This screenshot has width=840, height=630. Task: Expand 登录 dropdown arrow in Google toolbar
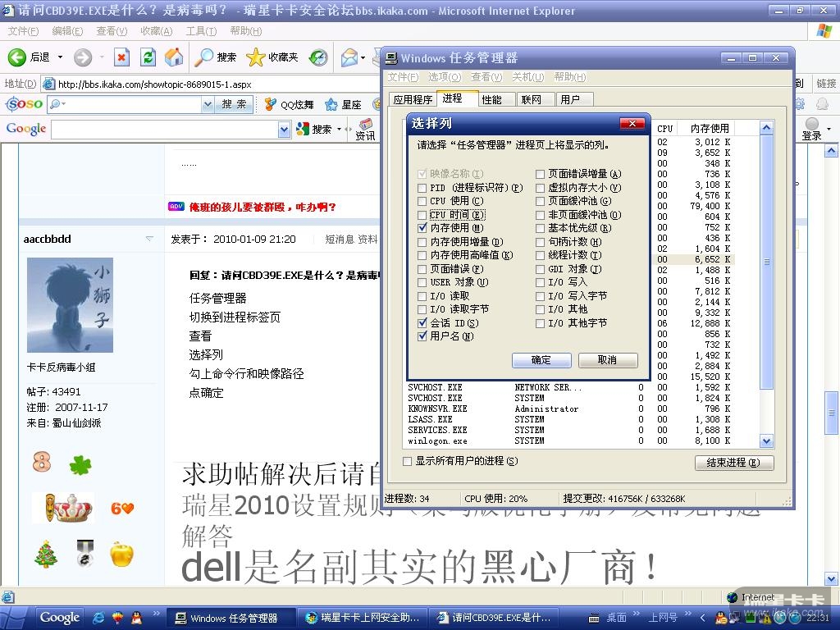(x=829, y=129)
